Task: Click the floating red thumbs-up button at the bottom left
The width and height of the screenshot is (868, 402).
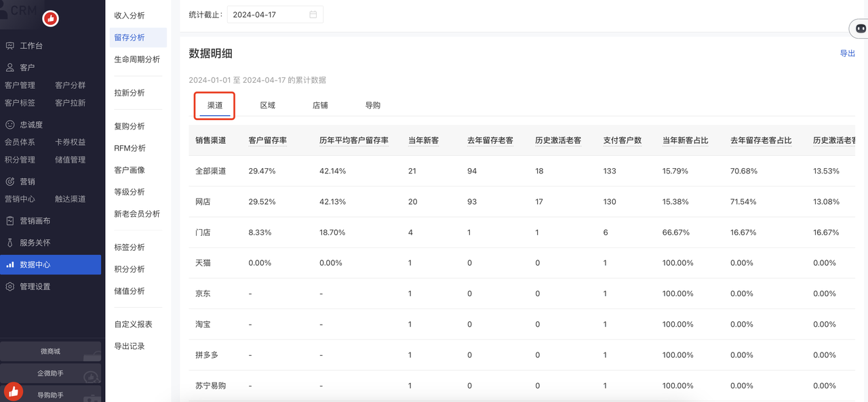Action: [x=14, y=392]
